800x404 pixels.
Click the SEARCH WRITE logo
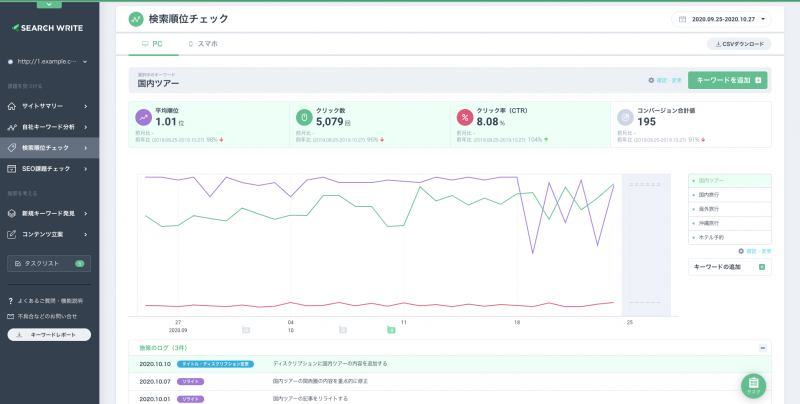(x=47, y=28)
